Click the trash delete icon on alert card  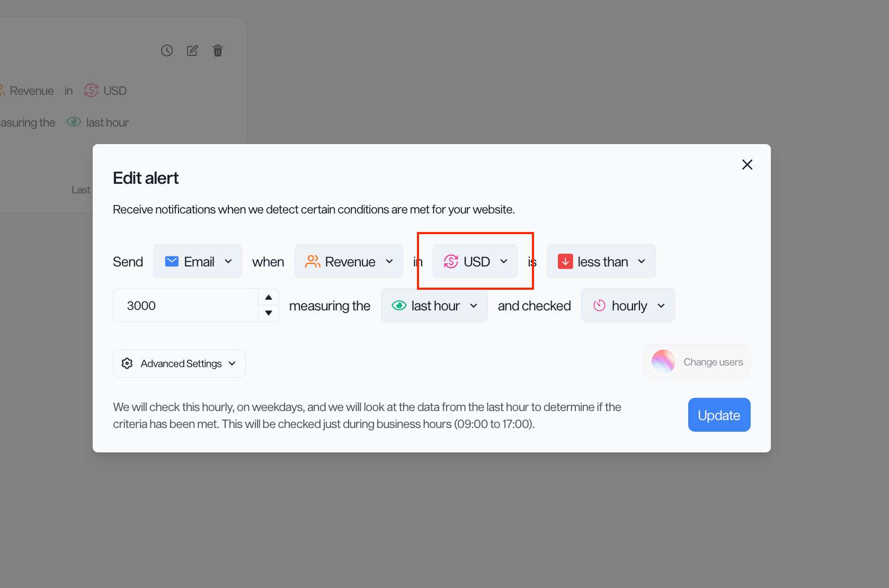click(218, 51)
